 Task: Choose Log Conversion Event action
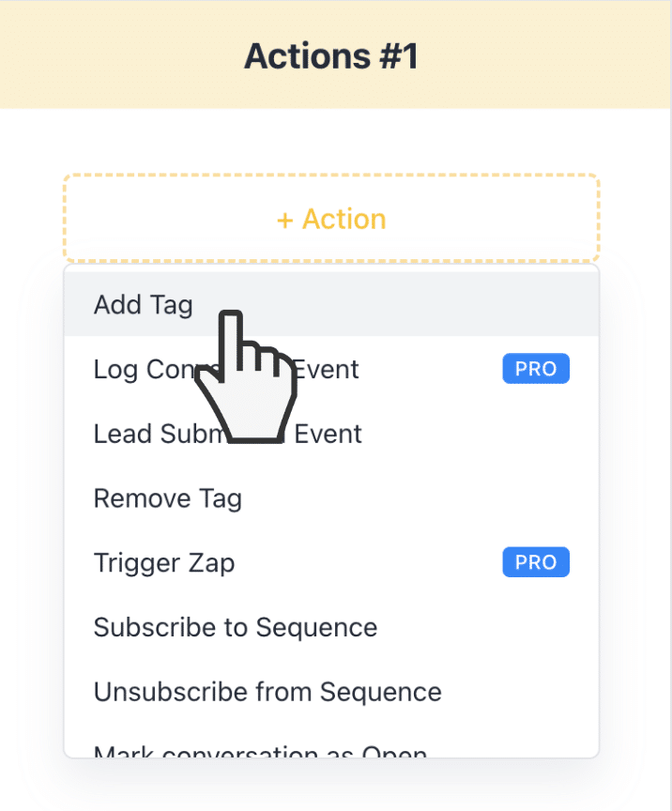pos(331,369)
